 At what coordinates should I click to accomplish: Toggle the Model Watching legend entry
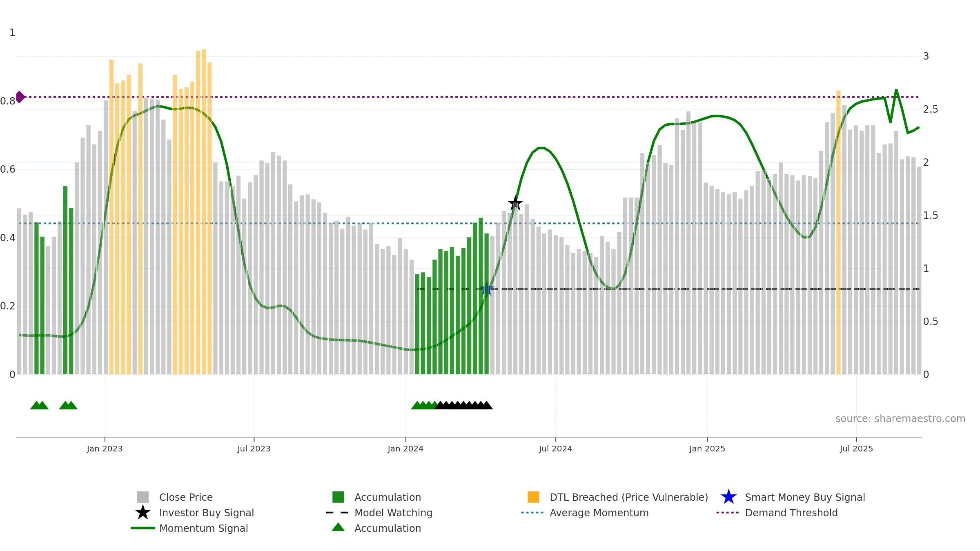[x=379, y=513]
